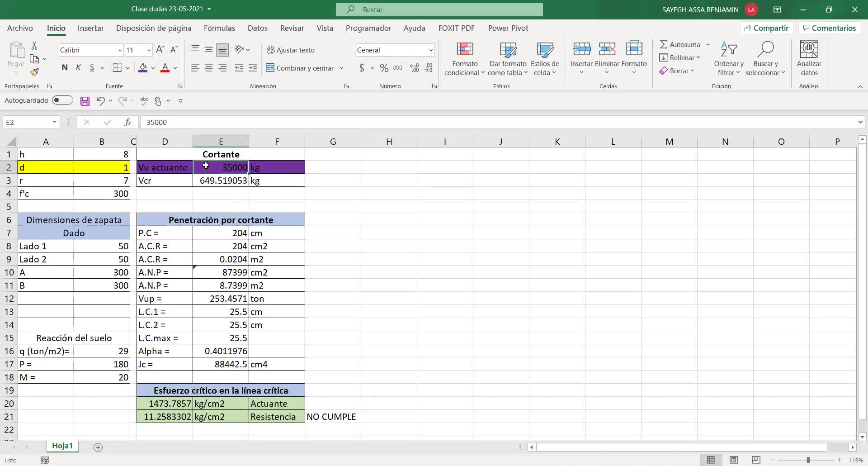Click the Cut scissors icon
Screen dimensions: 868x466
point(34,46)
